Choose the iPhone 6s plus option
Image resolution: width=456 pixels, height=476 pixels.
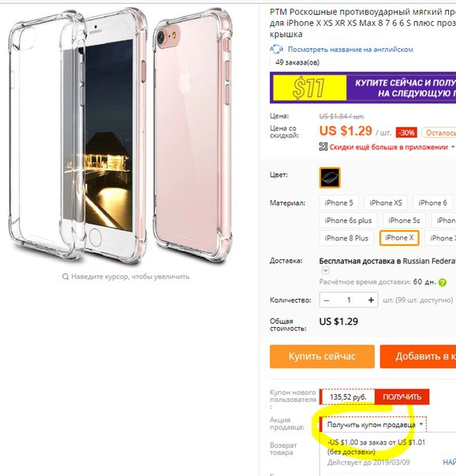pos(348,221)
